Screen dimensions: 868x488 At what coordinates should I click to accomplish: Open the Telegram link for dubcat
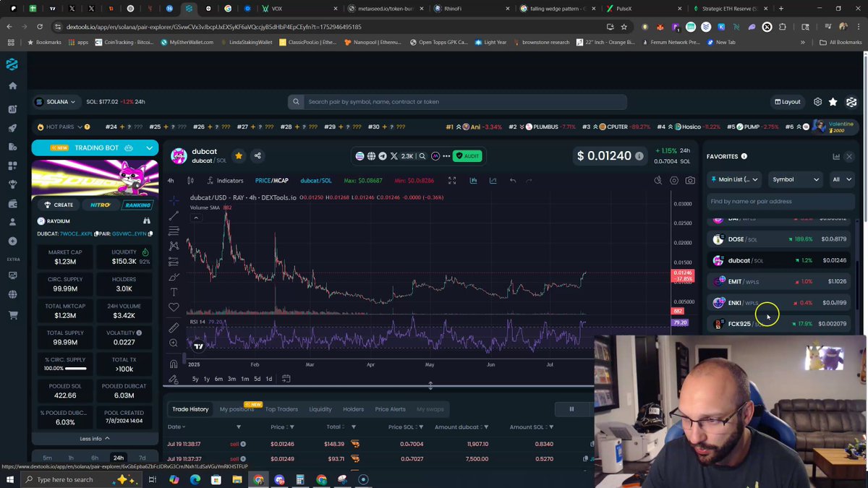383,155
